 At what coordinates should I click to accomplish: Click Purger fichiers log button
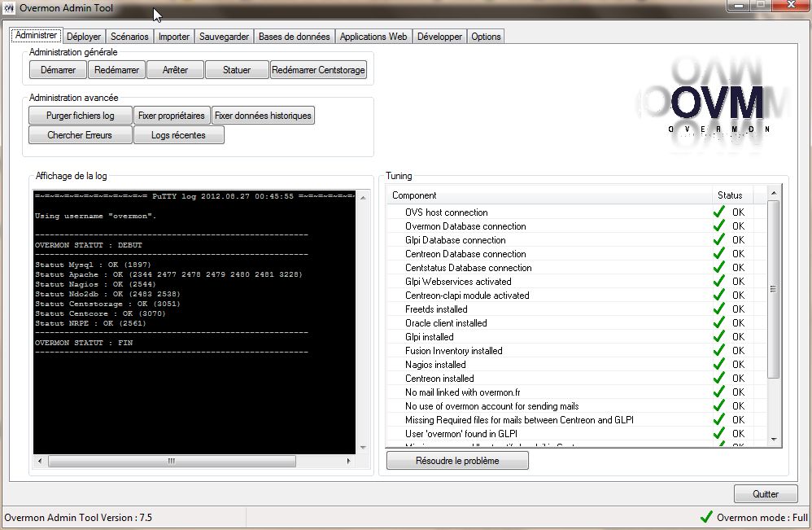pos(81,116)
